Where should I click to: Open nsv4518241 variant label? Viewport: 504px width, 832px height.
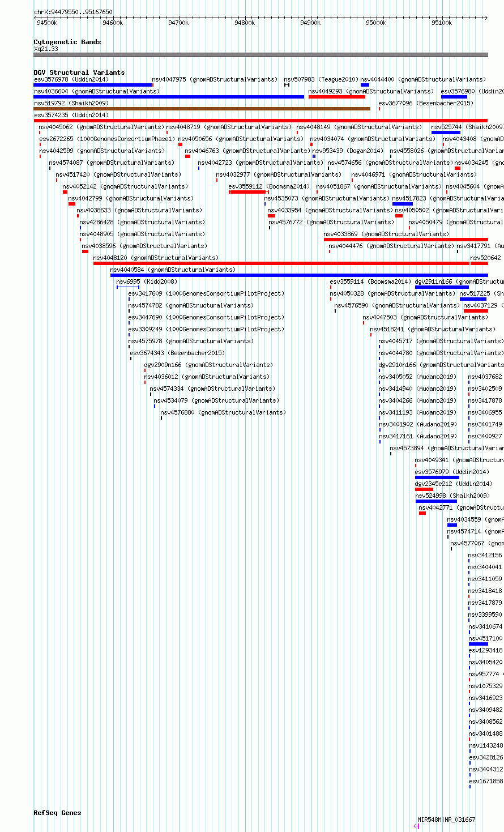pos(433,329)
